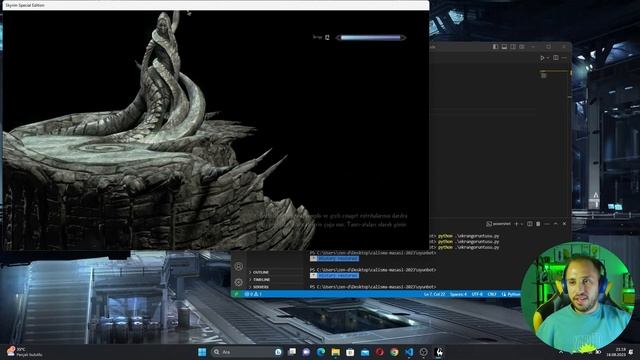Click Ln 7, Col 22 in status bar

pyautogui.click(x=434, y=294)
